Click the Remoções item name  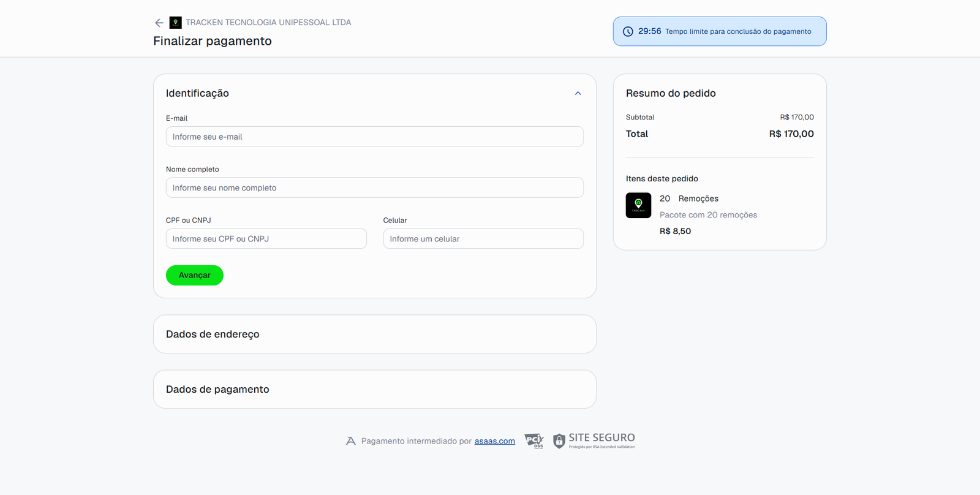pos(698,198)
